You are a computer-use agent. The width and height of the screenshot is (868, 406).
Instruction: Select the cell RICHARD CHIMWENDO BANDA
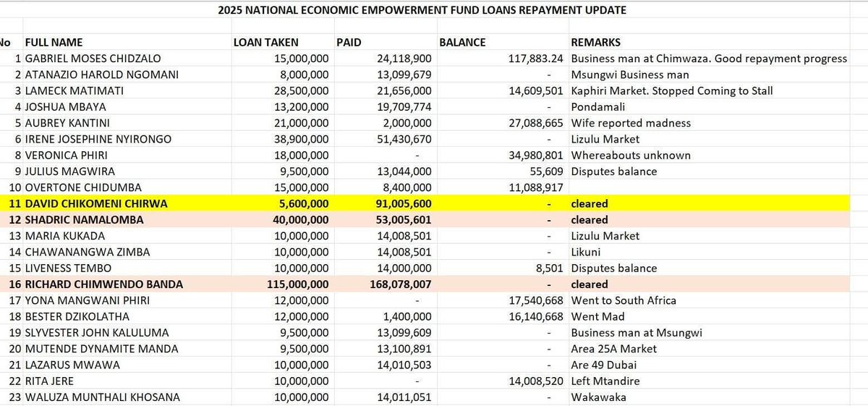pyautogui.click(x=103, y=284)
